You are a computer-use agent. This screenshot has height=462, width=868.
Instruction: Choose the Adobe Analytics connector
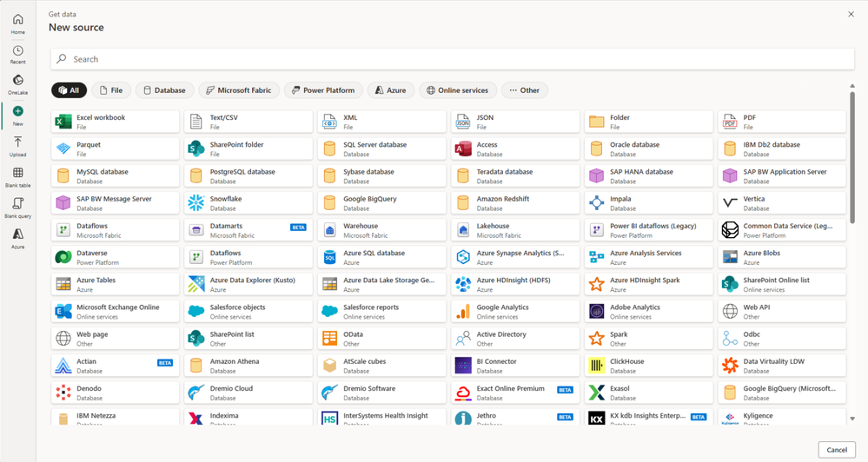click(x=649, y=312)
